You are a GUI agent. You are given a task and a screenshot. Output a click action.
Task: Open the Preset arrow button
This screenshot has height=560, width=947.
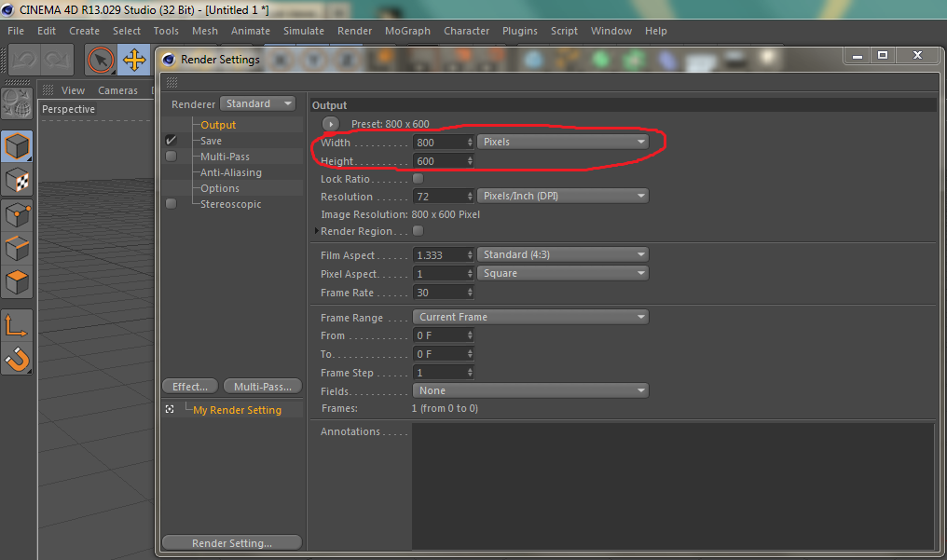coord(330,124)
